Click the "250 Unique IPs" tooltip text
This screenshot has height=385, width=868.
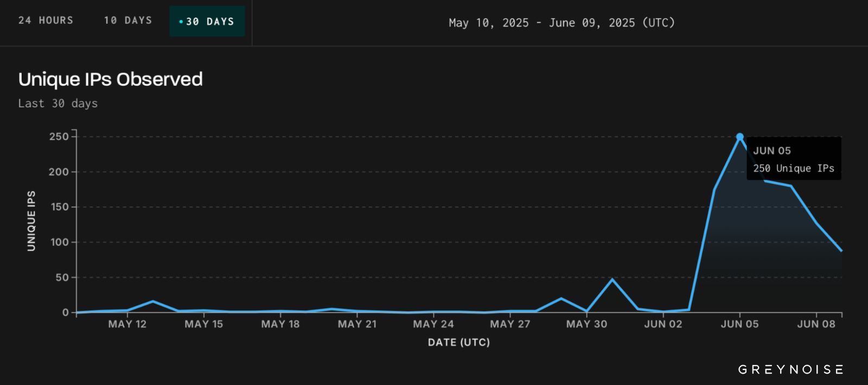click(793, 169)
